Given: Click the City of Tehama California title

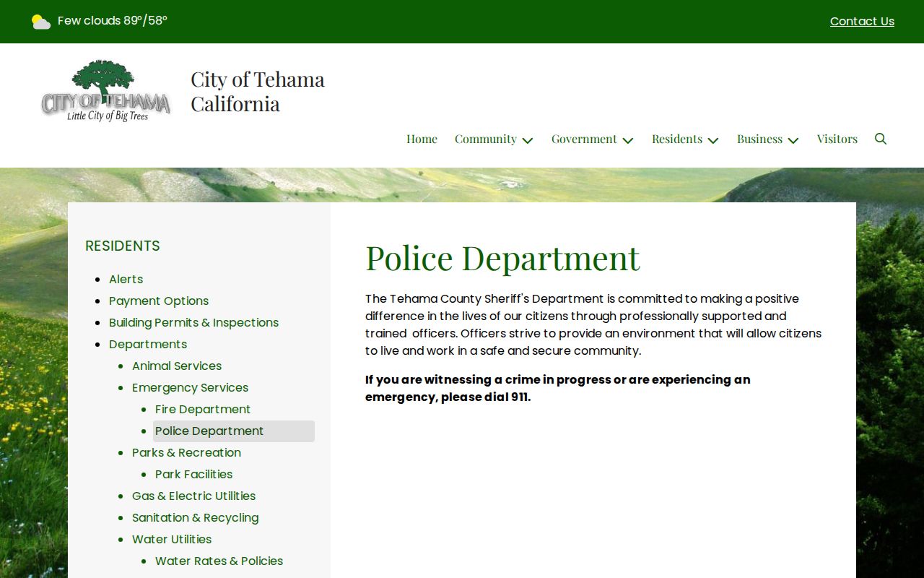Looking at the screenshot, I should 258,91.
